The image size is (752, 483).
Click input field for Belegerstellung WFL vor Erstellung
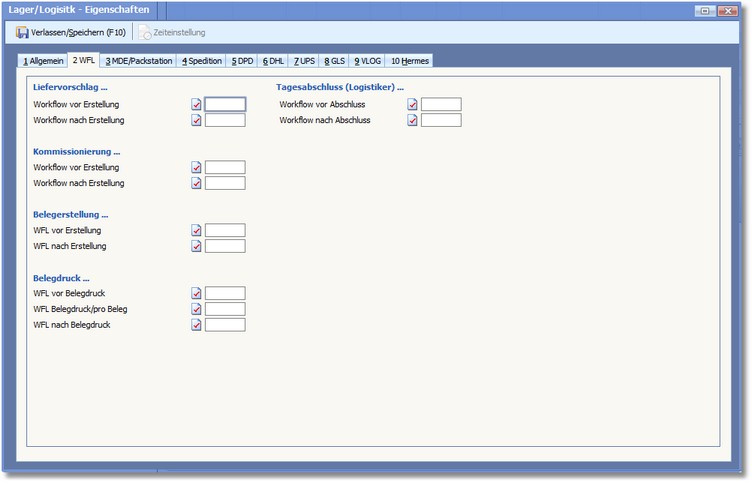tap(225, 230)
